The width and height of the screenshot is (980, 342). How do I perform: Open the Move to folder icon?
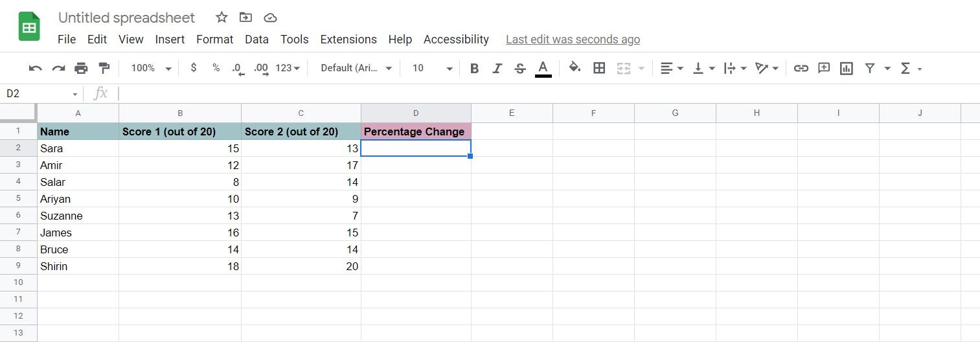pos(245,17)
